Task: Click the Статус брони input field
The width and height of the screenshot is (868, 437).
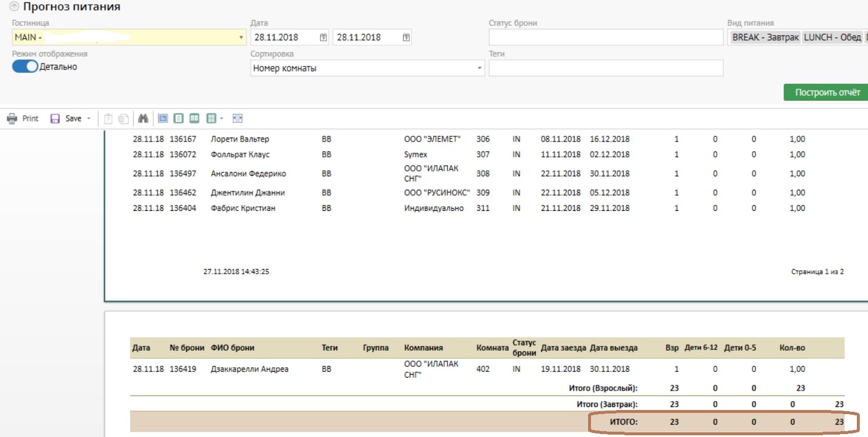Action: coord(606,38)
